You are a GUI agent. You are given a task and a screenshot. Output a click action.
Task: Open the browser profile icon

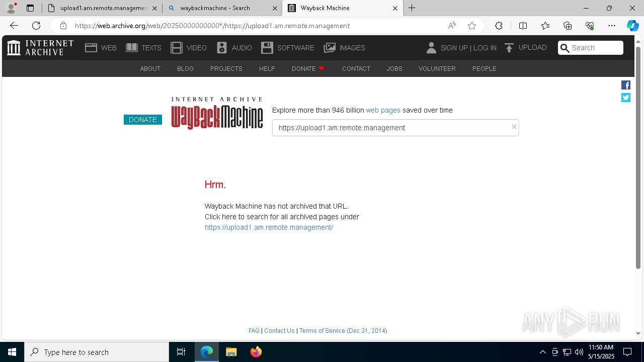coord(11,8)
